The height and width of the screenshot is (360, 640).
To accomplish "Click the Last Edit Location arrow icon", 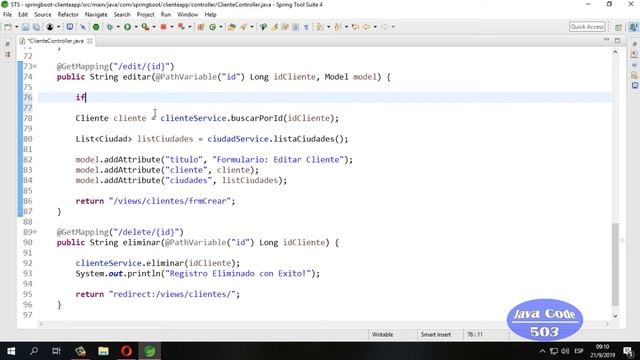I will click(356, 27).
